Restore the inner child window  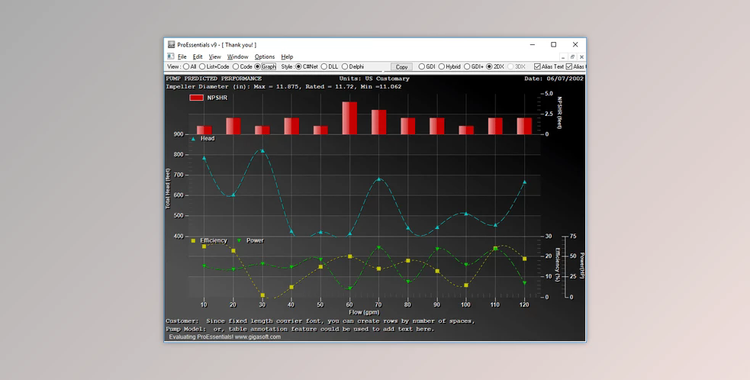[572, 56]
